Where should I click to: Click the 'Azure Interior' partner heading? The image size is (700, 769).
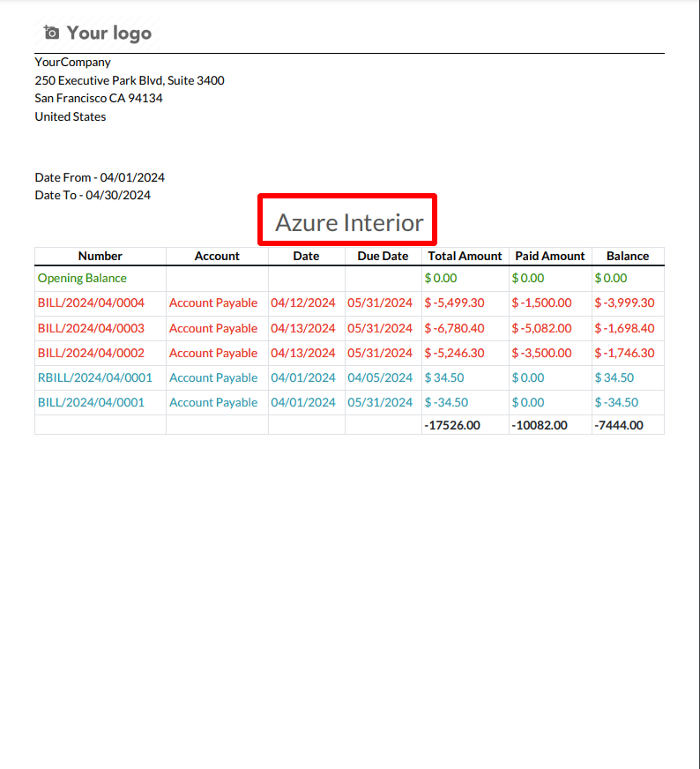[349, 222]
